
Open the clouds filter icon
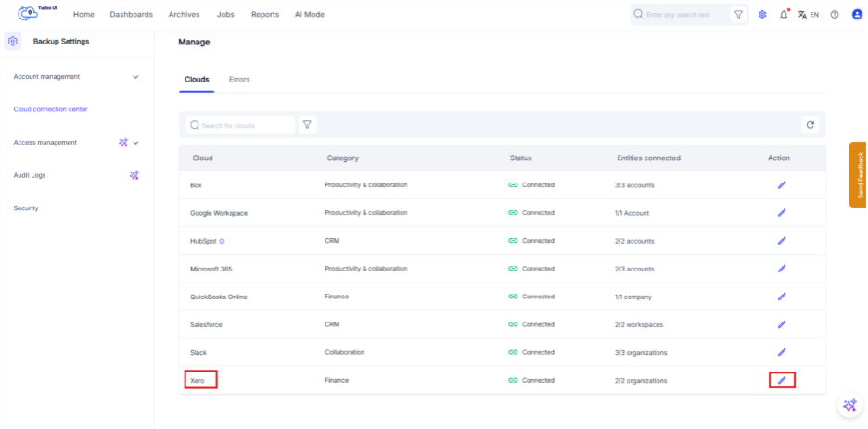pos(308,125)
